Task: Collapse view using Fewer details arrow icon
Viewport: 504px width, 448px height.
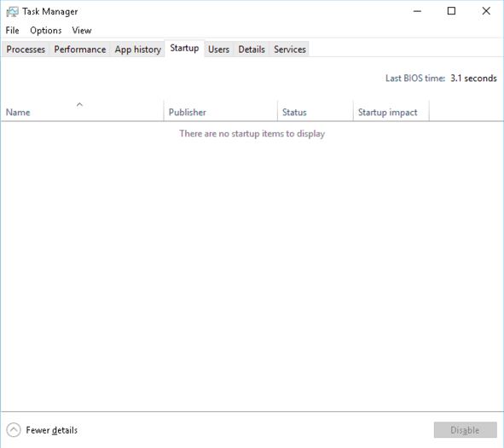Action: coord(14,430)
